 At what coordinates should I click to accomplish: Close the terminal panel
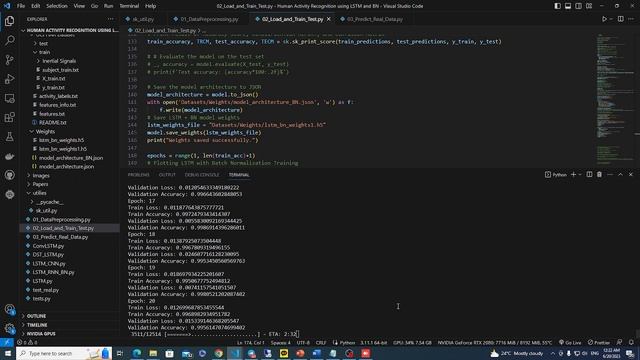pyautogui.click(x=631, y=175)
